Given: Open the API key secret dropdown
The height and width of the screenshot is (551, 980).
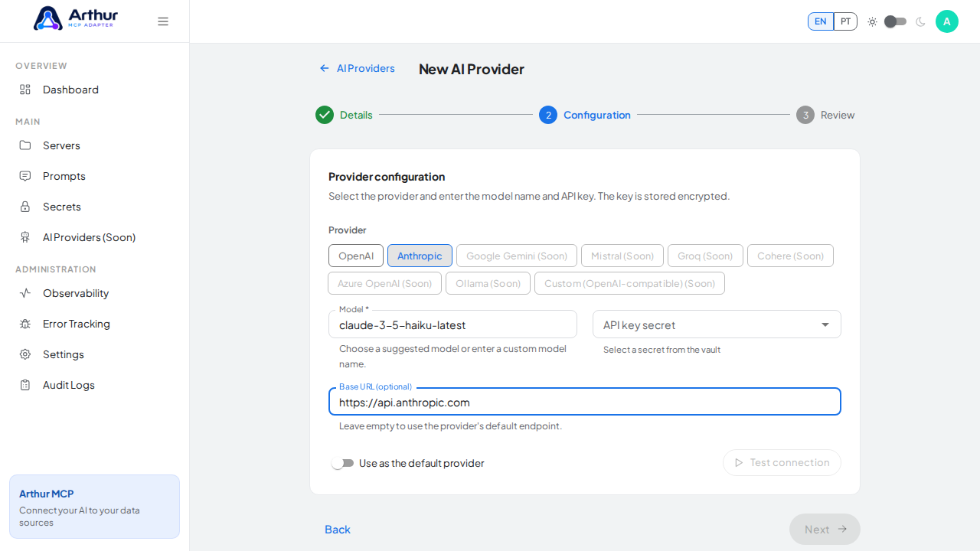Looking at the screenshot, I should (717, 324).
